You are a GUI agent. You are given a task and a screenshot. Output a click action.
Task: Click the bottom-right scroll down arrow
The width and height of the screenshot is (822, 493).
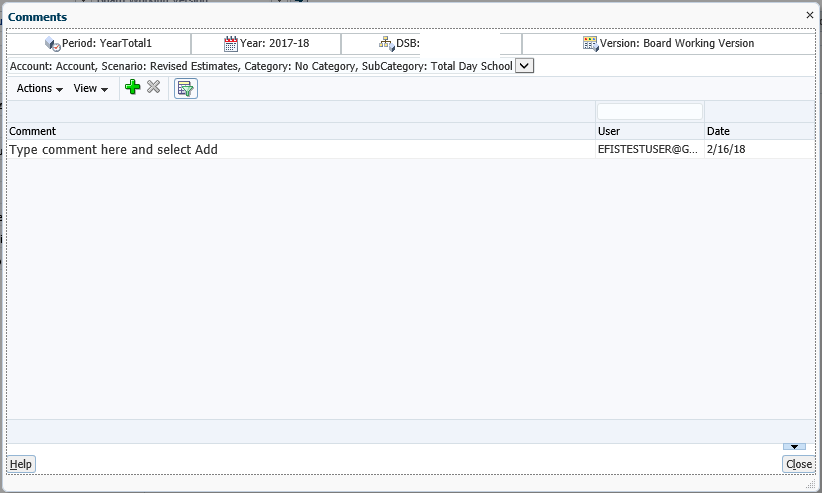pyautogui.click(x=793, y=447)
